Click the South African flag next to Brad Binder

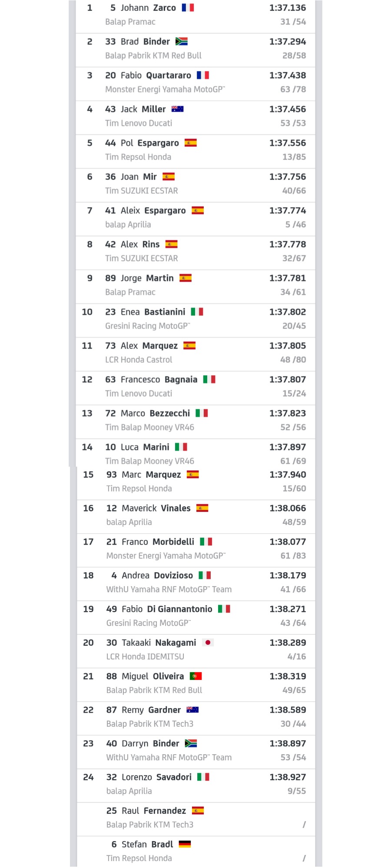182,42
